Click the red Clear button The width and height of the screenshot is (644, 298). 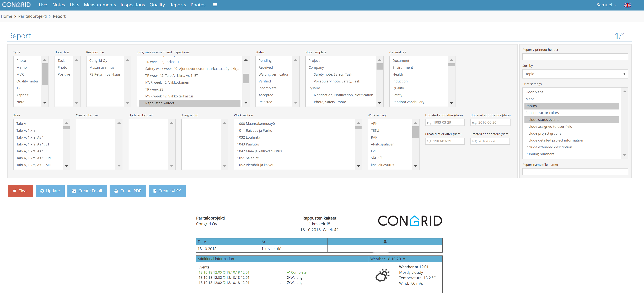[x=20, y=191]
